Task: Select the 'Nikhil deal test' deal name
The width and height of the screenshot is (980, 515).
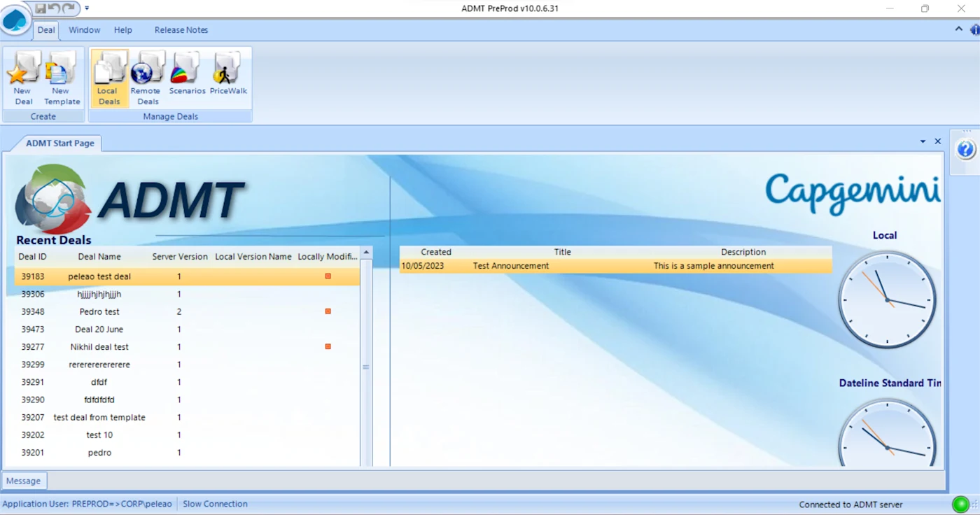Action: click(99, 346)
